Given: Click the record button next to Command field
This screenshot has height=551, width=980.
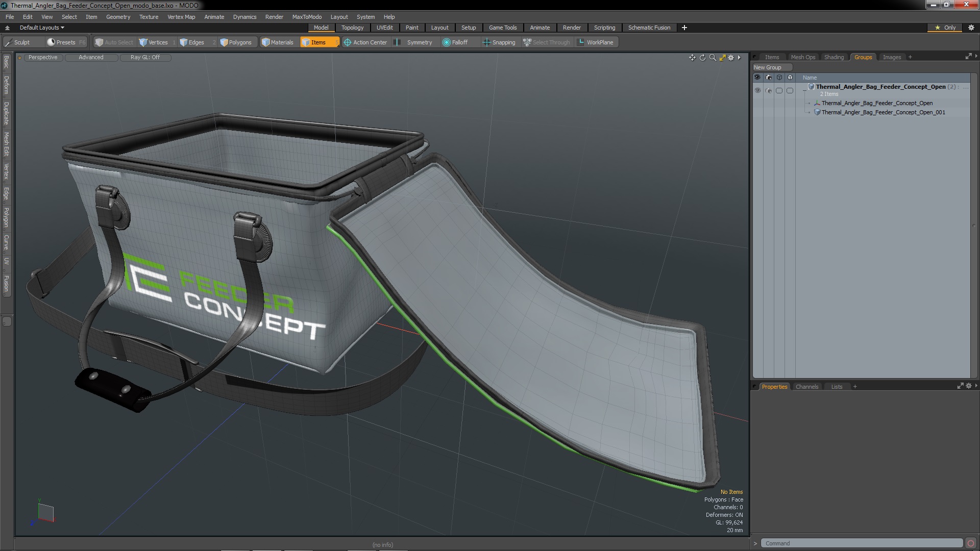Looking at the screenshot, I should (971, 543).
